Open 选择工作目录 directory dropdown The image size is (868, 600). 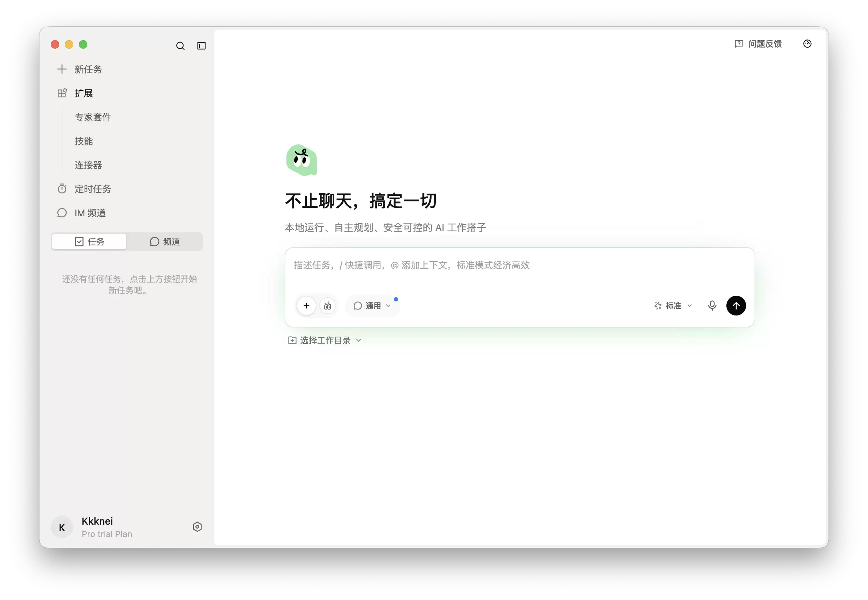(x=324, y=340)
